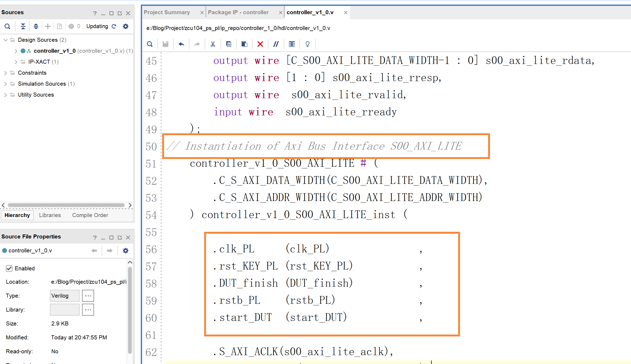Image resolution: width=631 pixels, height=364 pixels.
Task: Go to previous object in Source File Properties
Action: (94, 251)
